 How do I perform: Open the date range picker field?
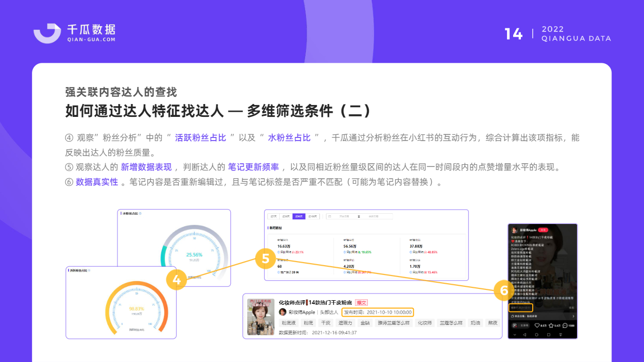click(x=360, y=216)
